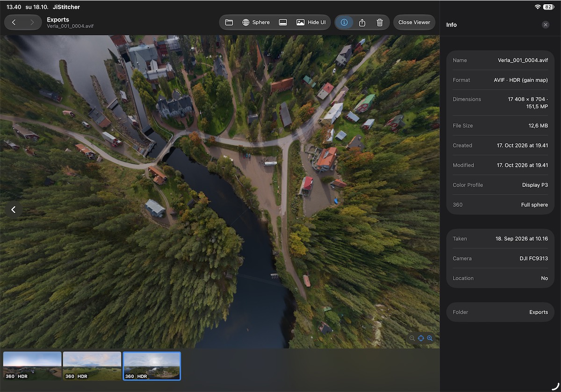The image size is (561, 392).
Task: Click file name Verla_001_0004.avif in Info
Action: tap(523, 60)
